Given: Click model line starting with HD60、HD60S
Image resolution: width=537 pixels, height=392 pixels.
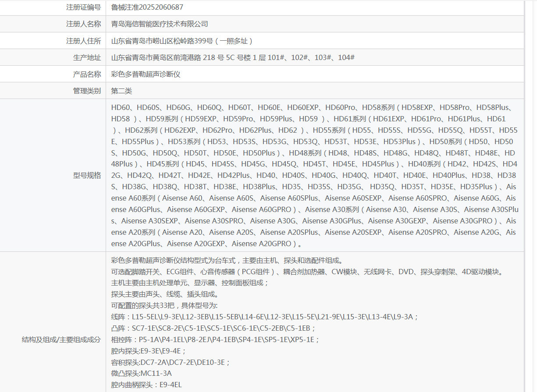Looking at the screenshot, I should click(x=313, y=107).
